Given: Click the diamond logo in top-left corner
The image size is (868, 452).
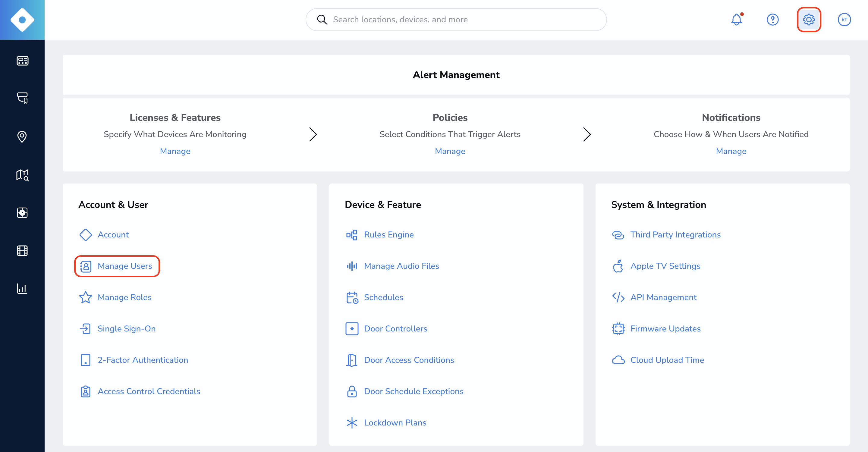Looking at the screenshot, I should [x=22, y=20].
